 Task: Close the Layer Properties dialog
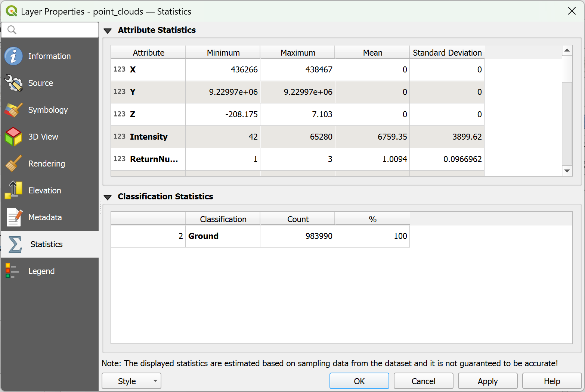coord(572,11)
